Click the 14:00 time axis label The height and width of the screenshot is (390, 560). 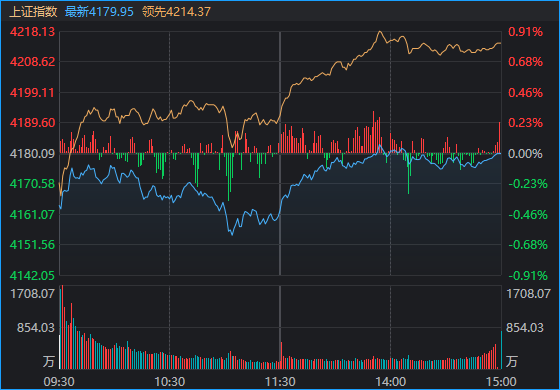[391, 382]
